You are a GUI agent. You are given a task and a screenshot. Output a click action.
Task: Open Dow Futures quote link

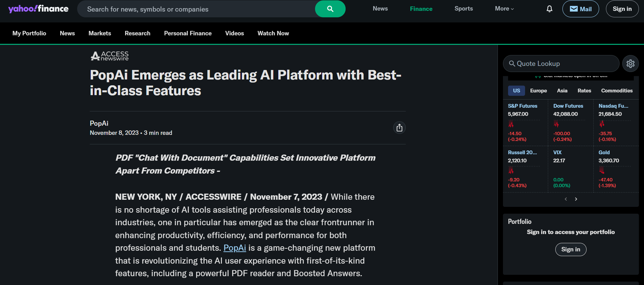[568, 106]
